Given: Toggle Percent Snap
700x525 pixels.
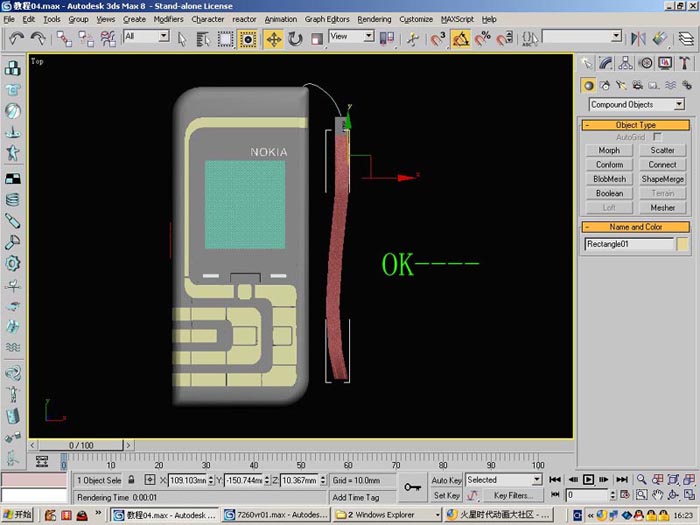Looking at the screenshot, I should point(483,39).
